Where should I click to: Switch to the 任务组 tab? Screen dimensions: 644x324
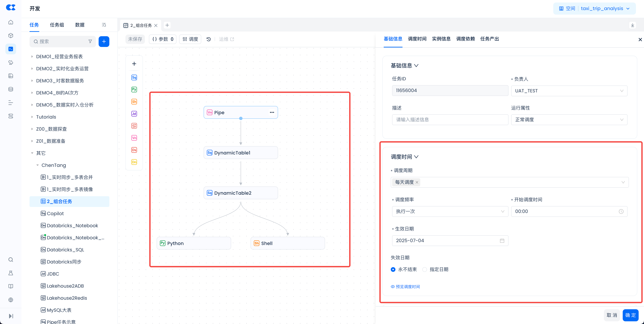tap(57, 25)
